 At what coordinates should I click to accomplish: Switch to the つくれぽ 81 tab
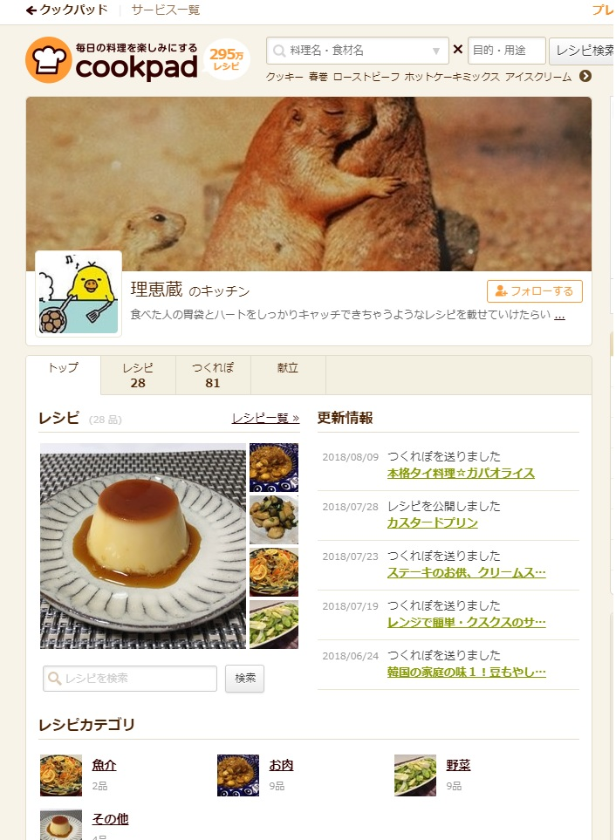[213, 375]
